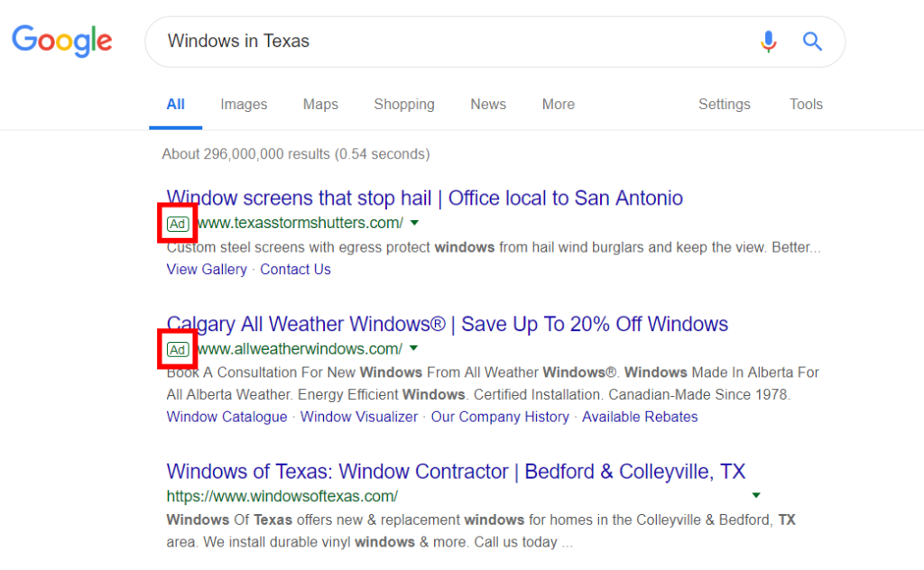The width and height of the screenshot is (924, 570).
Task: Click the www.texasstormshutters.com URL
Action: click(300, 223)
